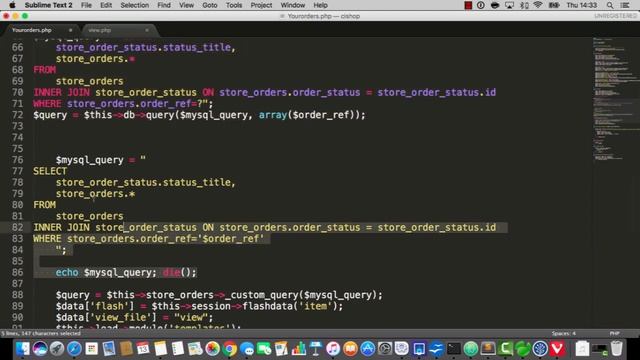640x360 pixels.
Task: Open the Spaces: 4 indentation setting
Action: click(x=564, y=333)
